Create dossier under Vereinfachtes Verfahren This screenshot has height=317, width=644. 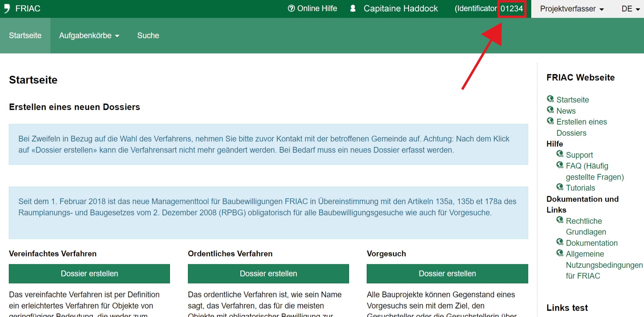[x=89, y=274]
